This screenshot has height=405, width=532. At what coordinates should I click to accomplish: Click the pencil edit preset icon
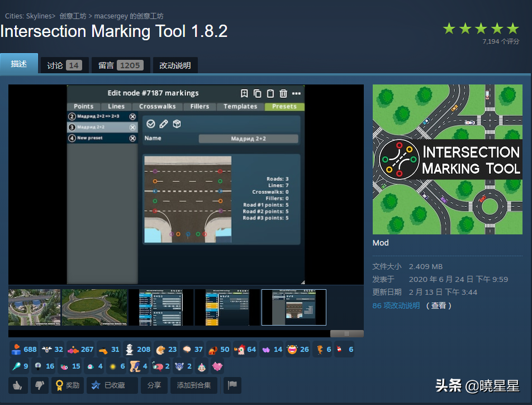(164, 124)
